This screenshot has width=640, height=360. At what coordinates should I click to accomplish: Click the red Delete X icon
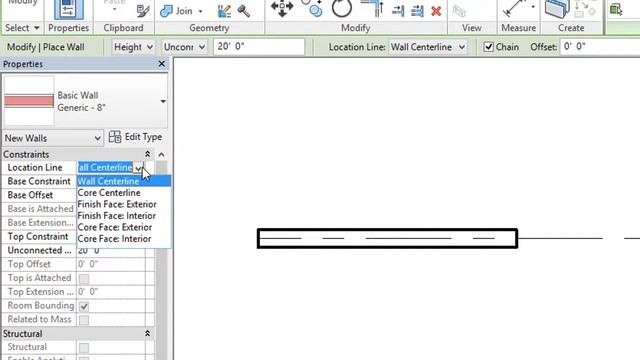tap(436, 11)
